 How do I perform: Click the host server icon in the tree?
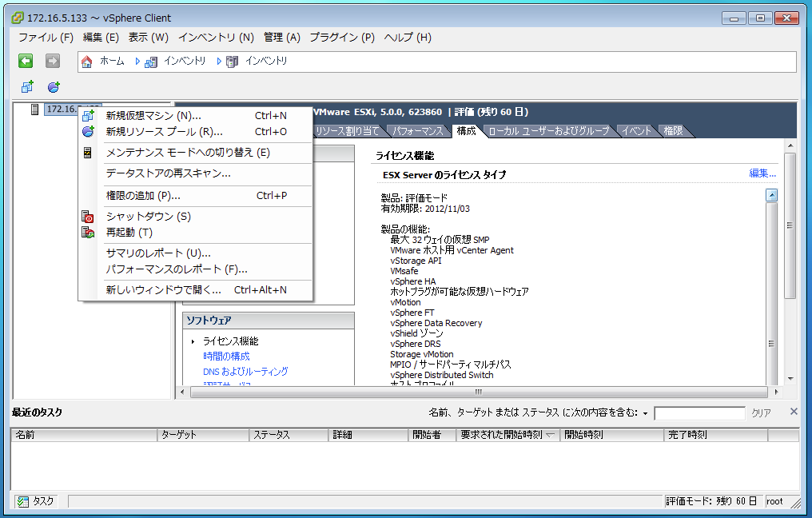point(34,110)
